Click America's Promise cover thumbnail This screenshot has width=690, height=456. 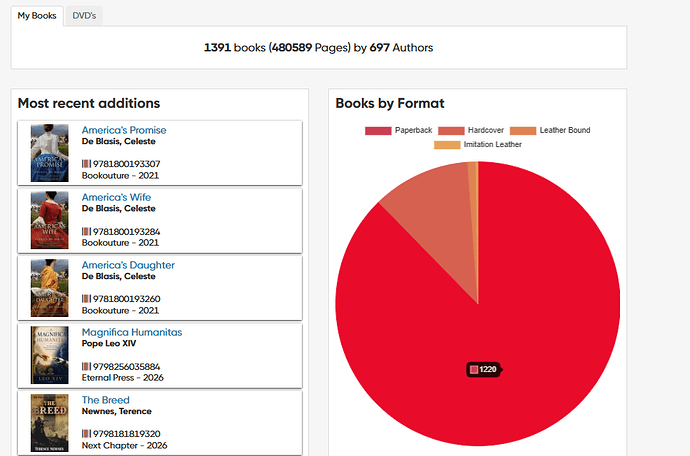pyautogui.click(x=50, y=153)
